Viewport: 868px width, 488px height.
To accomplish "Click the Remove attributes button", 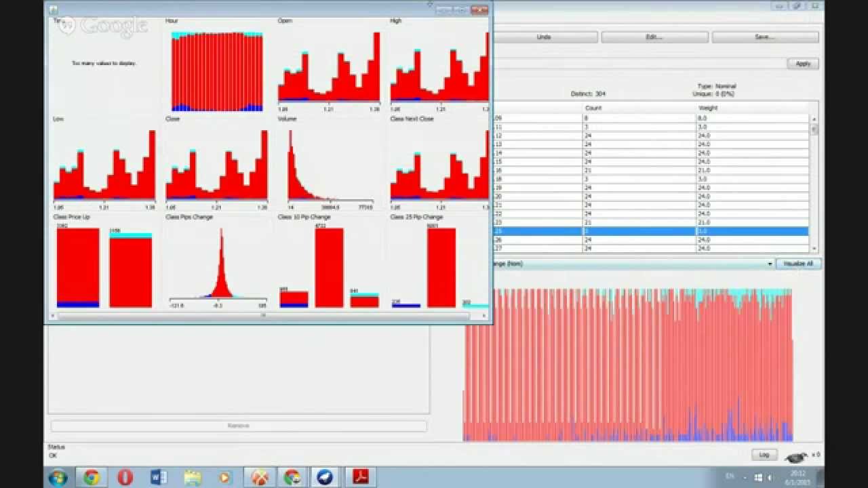I will coord(239,426).
